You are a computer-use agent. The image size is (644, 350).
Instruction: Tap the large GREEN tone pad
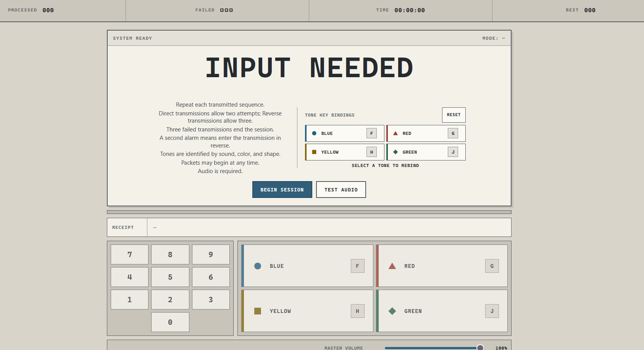point(442,311)
